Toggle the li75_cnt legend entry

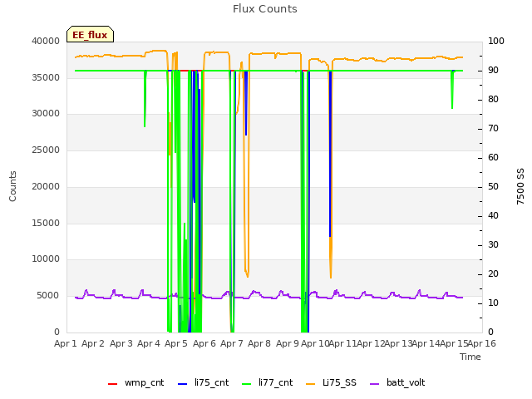203,383
